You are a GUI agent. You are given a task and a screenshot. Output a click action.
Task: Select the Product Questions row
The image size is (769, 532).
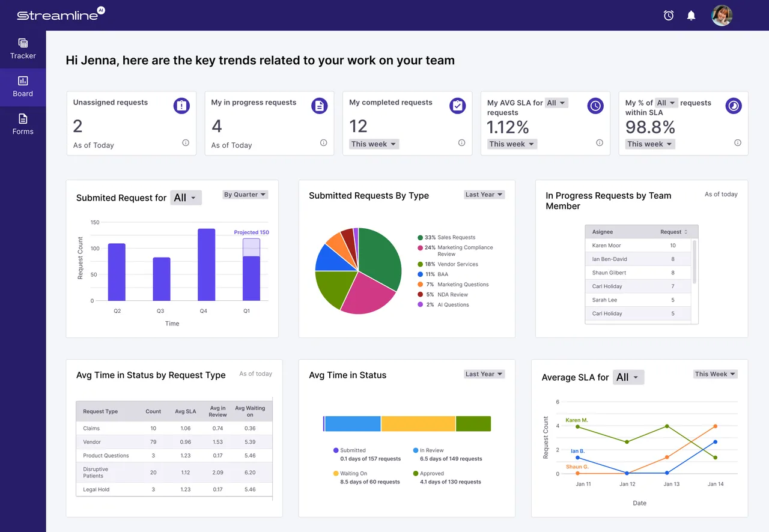[174, 456]
